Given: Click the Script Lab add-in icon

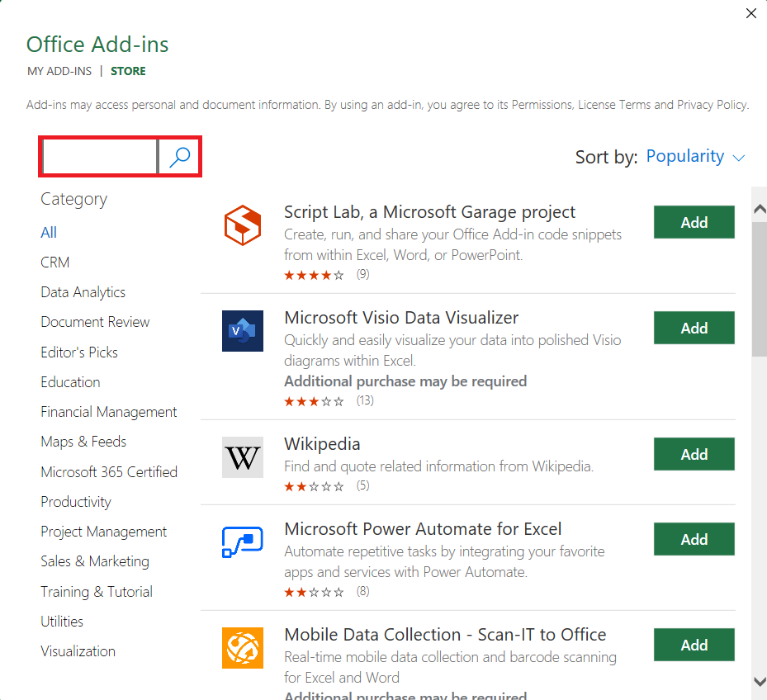Looking at the screenshot, I should coord(243,225).
